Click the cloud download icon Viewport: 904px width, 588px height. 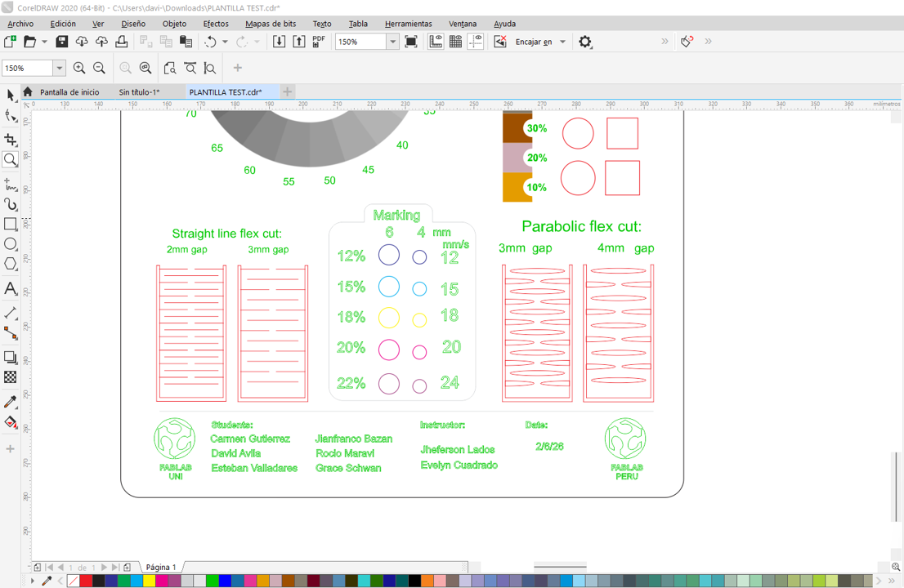[82, 42]
